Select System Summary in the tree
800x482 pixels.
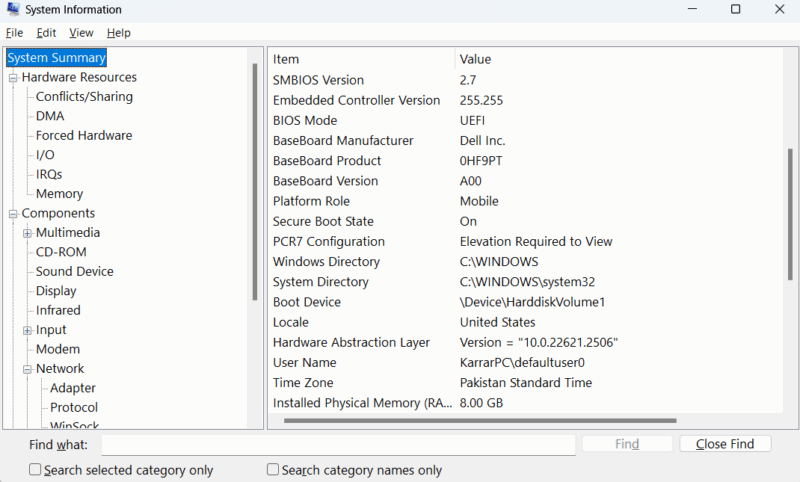[x=56, y=58]
